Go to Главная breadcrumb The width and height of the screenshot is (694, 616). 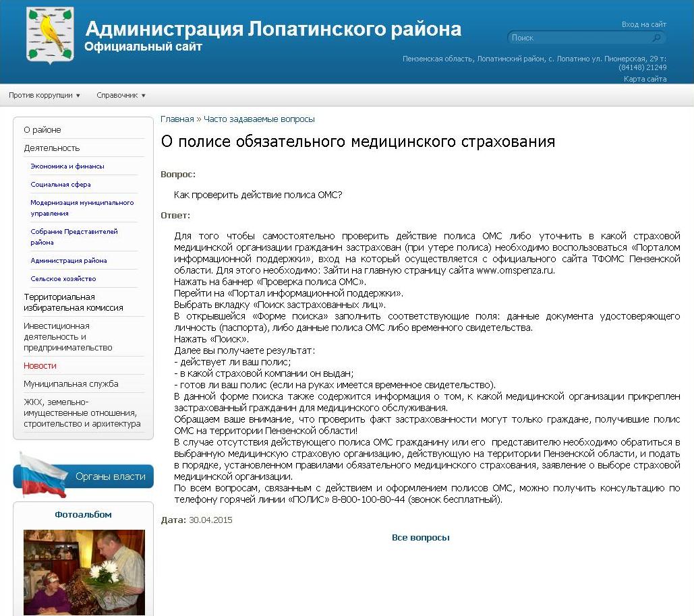click(x=177, y=119)
